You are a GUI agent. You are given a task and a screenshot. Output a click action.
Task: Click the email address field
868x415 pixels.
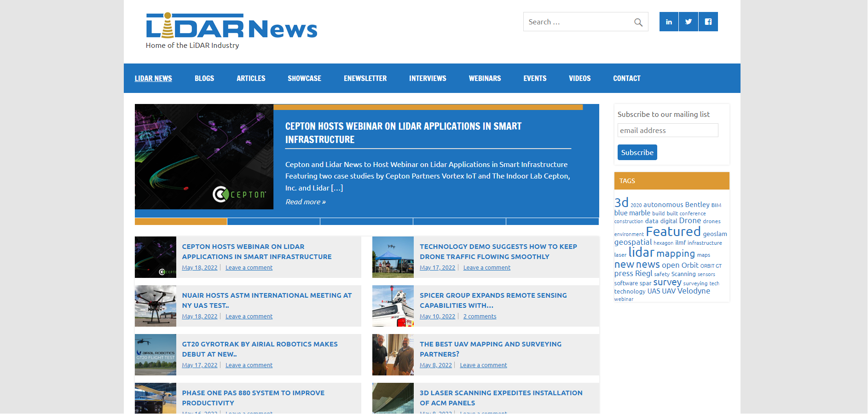pyautogui.click(x=667, y=130)
